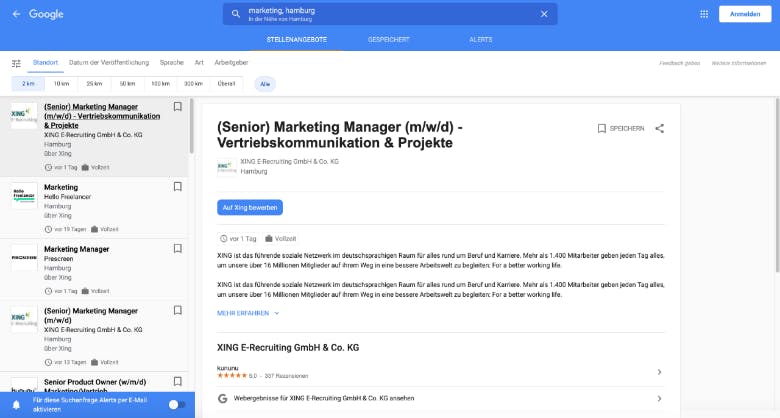
Task: Click kununu star rating
Action: pyautogui.click(x=232, y=376)
